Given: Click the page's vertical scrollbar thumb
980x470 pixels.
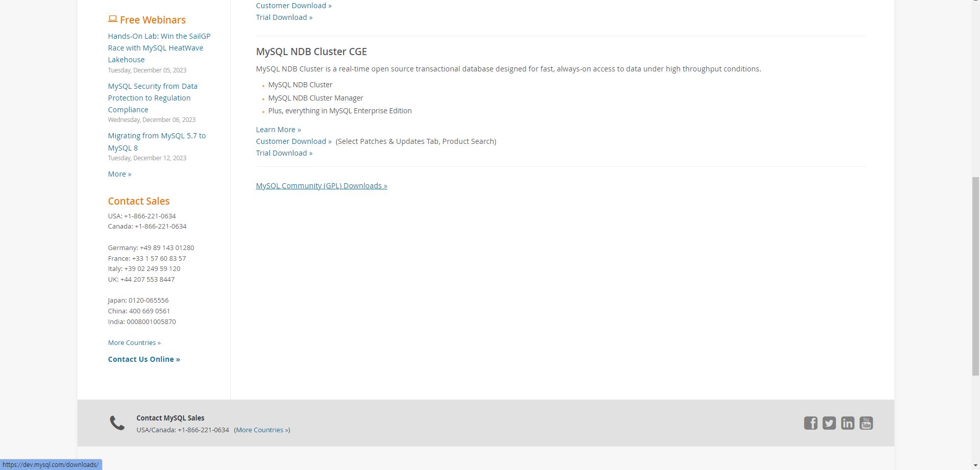Looking at the screenshot, I should tap(975, 276).
